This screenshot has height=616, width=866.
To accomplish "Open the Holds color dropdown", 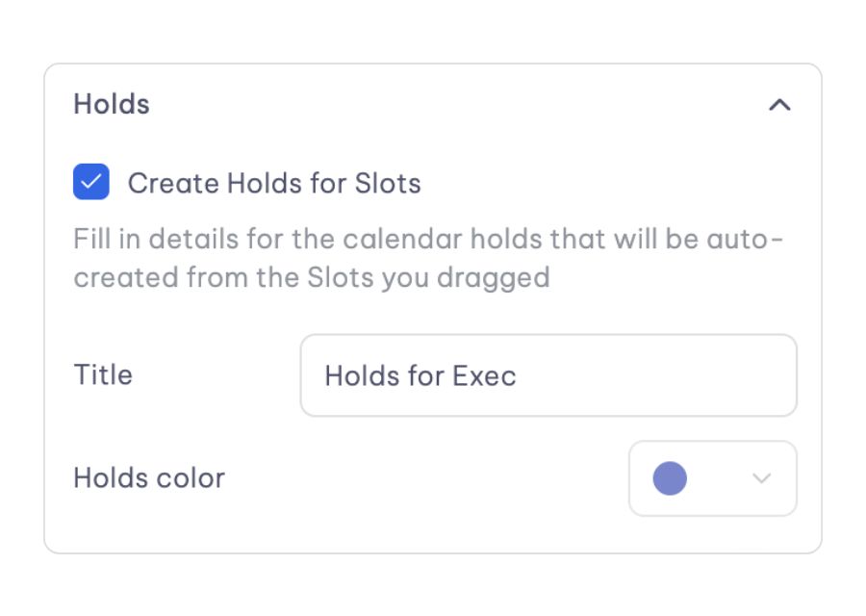I will pos(712,478).
